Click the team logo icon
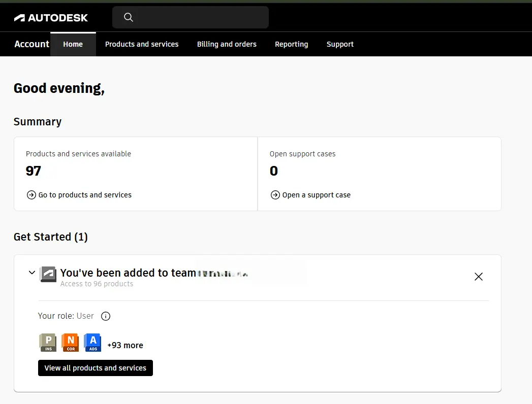This screenshot has width=532, height=404. coord(48,274)
